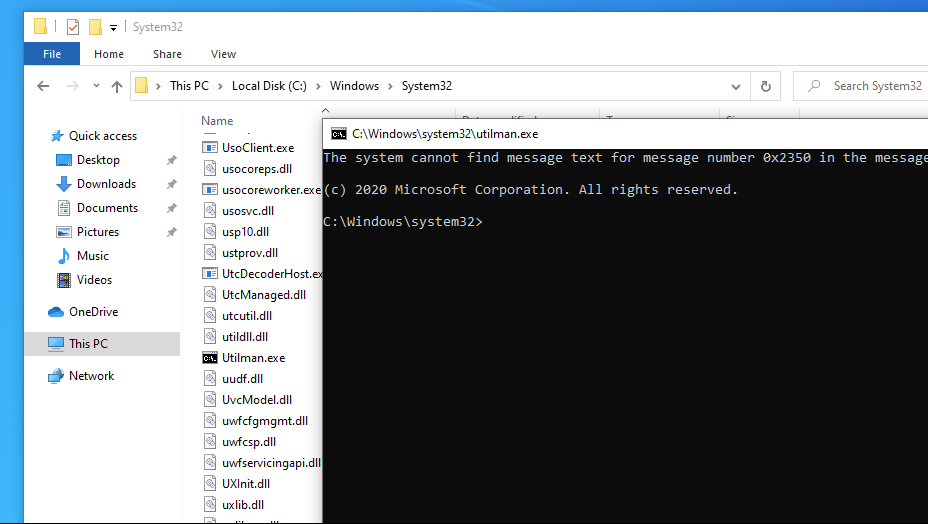The image size is (928, 524).
Task: Click the Forward navigation arrow
Action: click(73, 86)
